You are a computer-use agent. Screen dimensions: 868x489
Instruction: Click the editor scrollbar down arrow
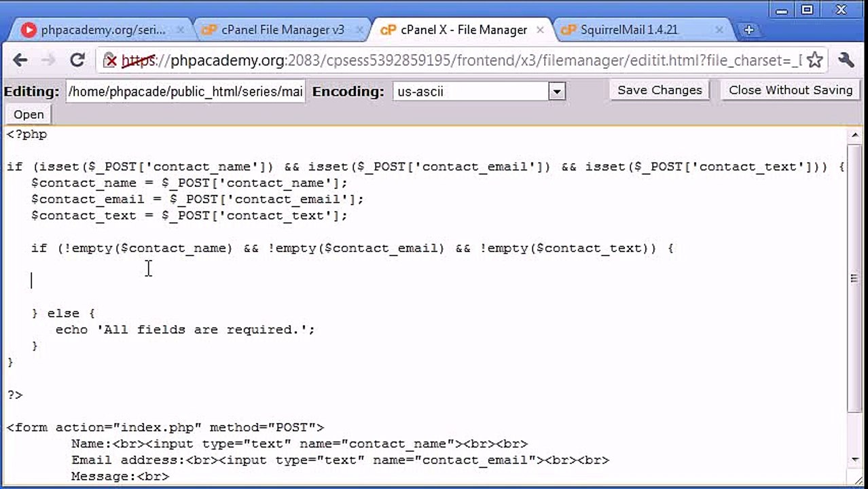click(854, 460)
